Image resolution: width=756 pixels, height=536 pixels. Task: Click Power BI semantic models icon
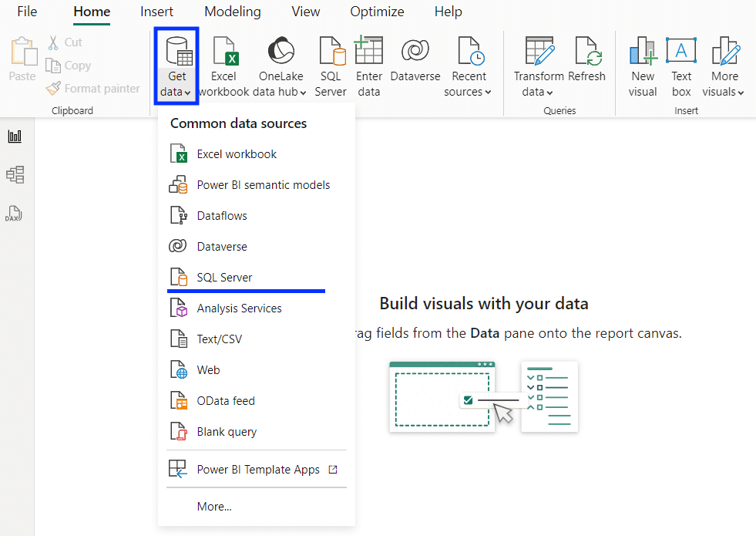pos(178,185)
